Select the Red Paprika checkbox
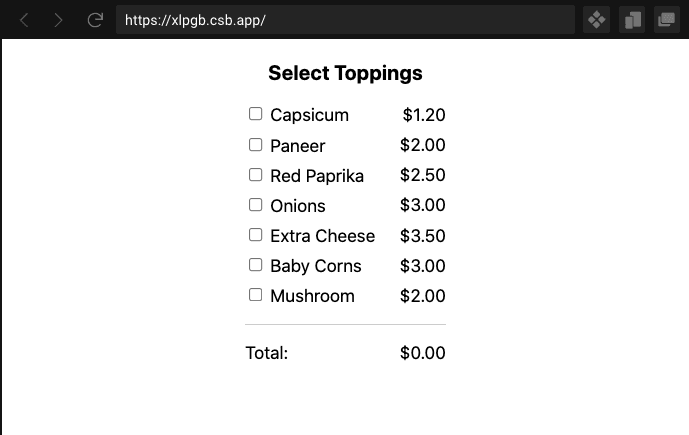This screenshot has height=435, width=689. click(x=255, y=175)
